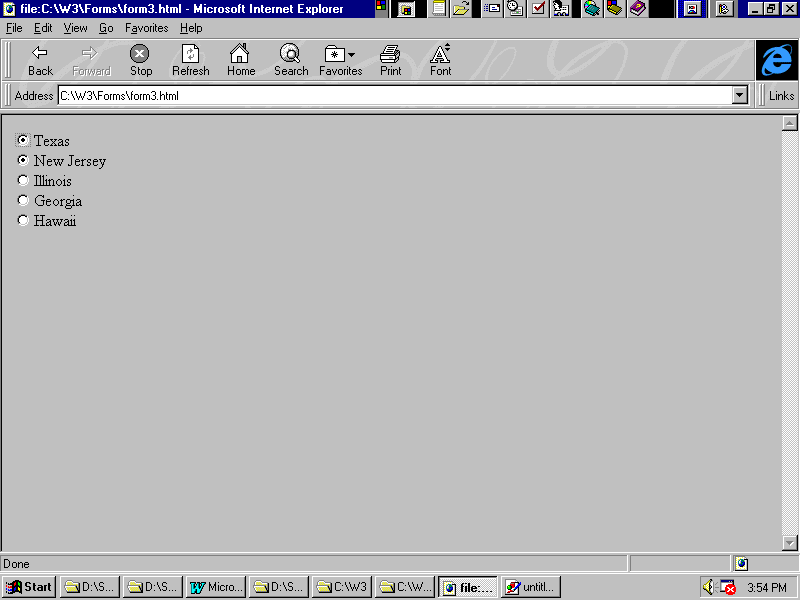Print the page using Print icon
Image resolution: width=800 pixels, height=600 pixels.
click(390, 59)
